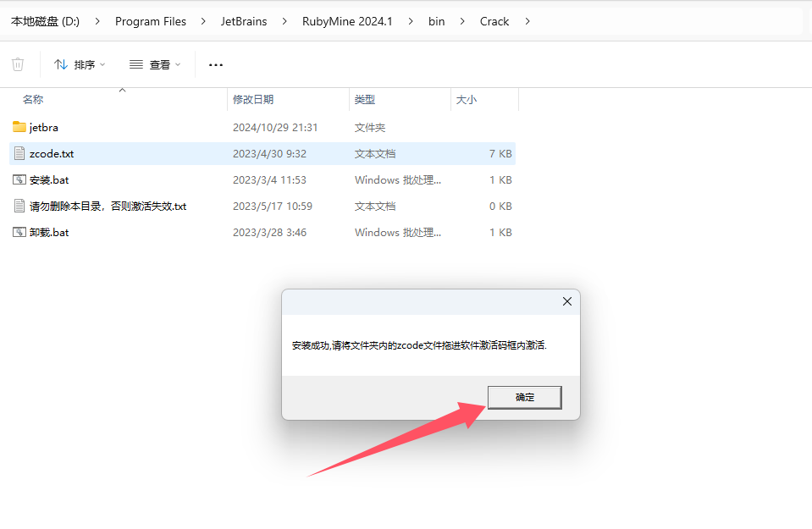Expand chevron after JetBrains breadcrumb
Viewport: 812px width, 529px height.
pyautogui.click(x=284, y=21)
